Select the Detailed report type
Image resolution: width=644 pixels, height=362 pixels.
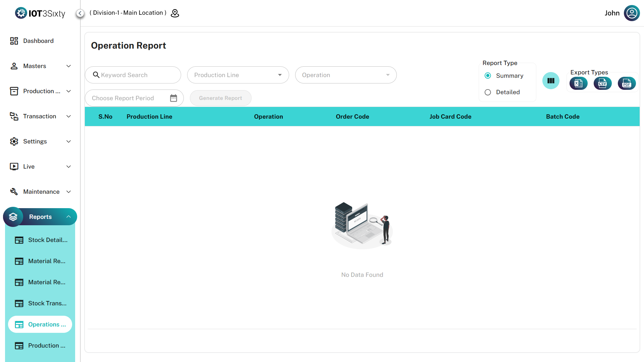(x=488, y=92)
